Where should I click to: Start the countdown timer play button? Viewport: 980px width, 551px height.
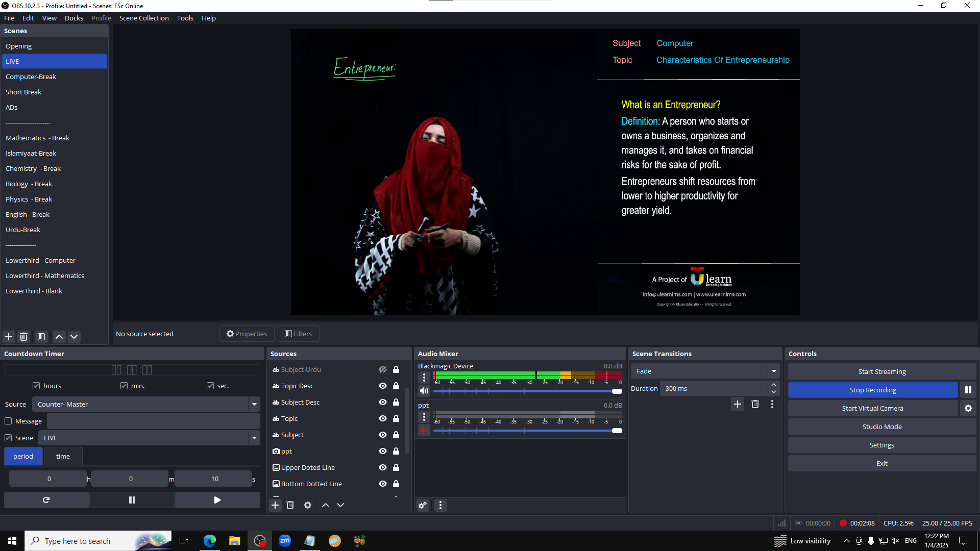tap(217, 500)
